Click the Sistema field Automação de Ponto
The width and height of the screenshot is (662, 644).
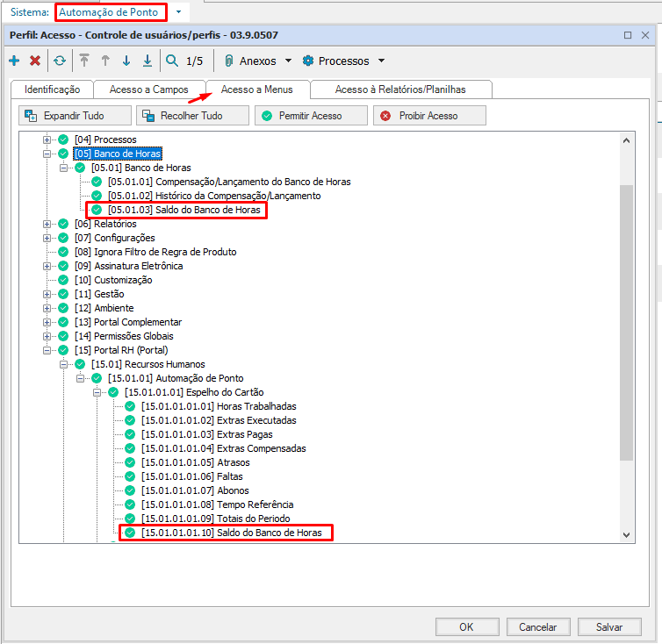[111, 12]
